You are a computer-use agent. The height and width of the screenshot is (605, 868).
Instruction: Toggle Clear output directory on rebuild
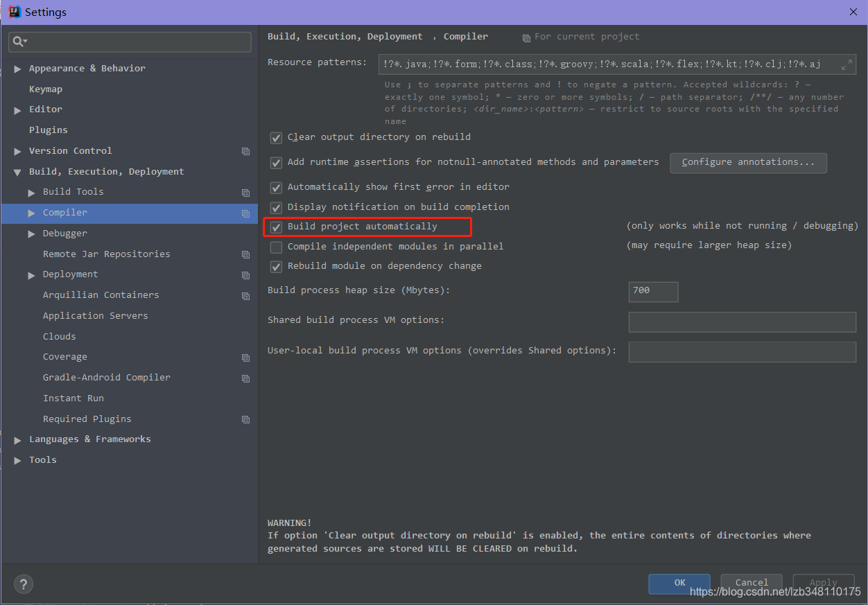[x=276, y=137]
